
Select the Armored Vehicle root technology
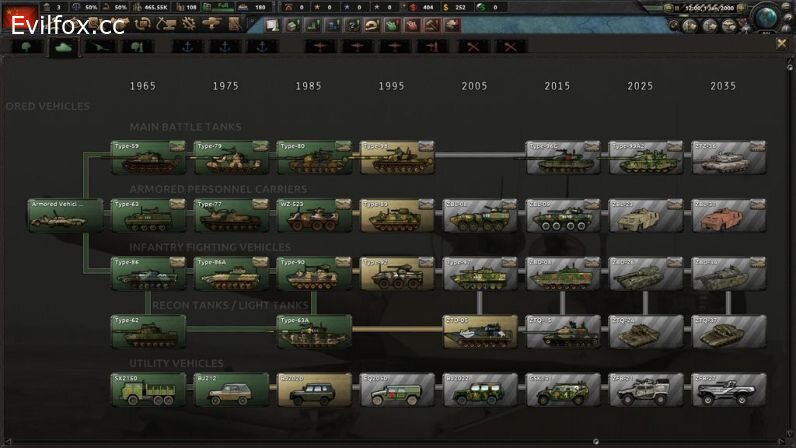[65, 216]
